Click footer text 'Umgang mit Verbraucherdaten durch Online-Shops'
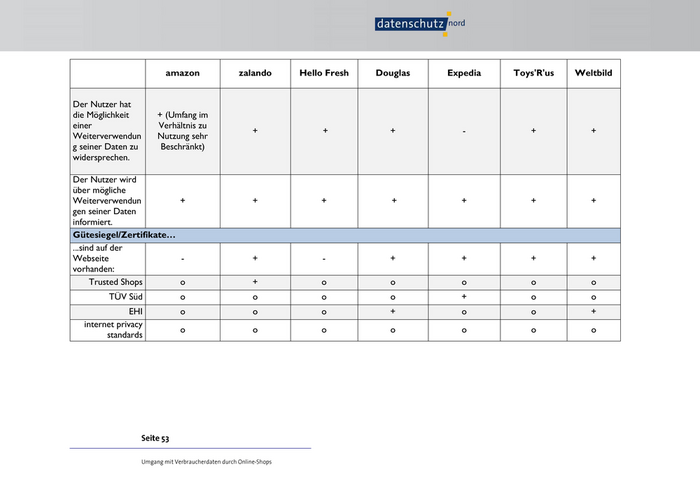 pos(206,462)
